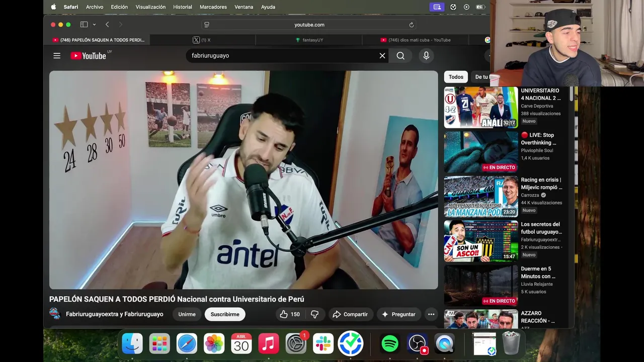
Task: Open the AZZARO REACCIÓN video title
Action: pos(538,317)
